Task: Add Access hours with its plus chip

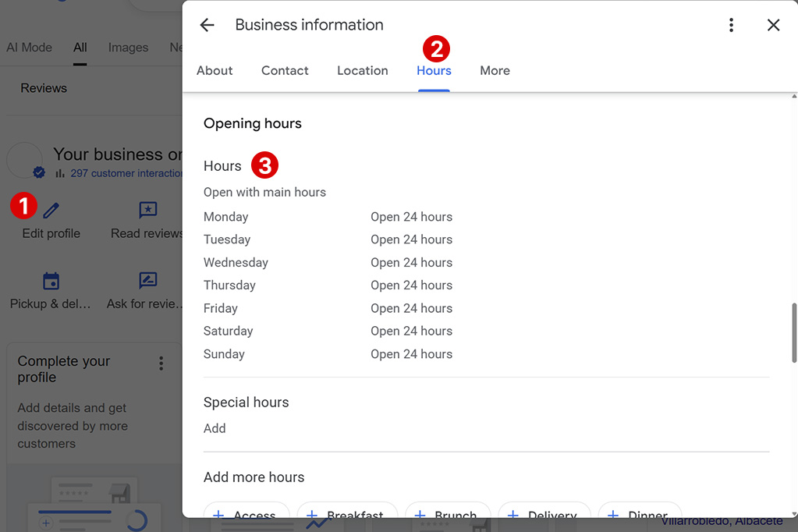Action: [x=246, y=511]
